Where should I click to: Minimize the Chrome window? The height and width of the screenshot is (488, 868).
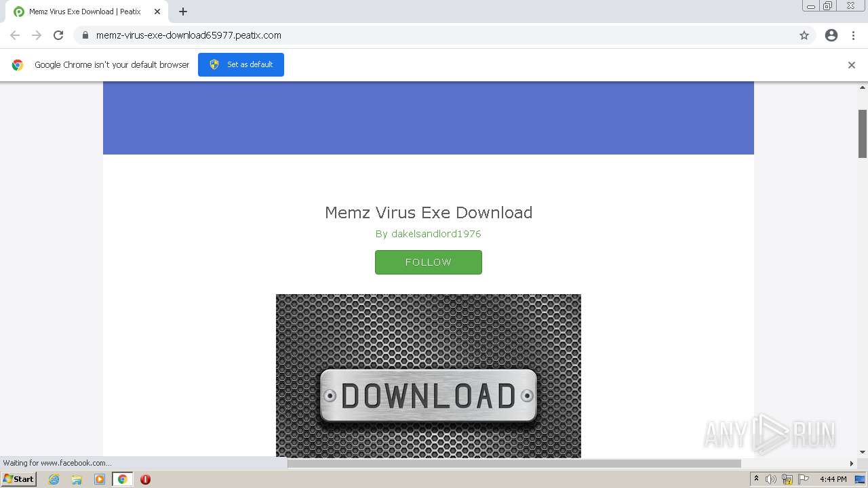[x=811, y=6]
